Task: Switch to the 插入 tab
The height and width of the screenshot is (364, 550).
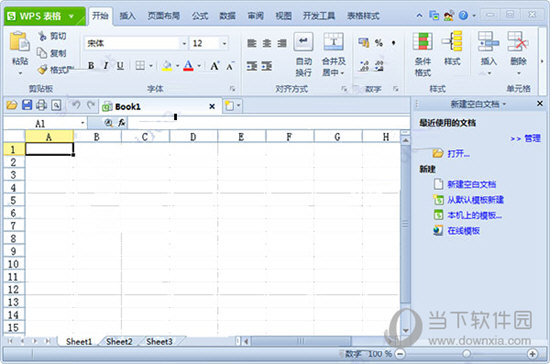Action: 128,16
